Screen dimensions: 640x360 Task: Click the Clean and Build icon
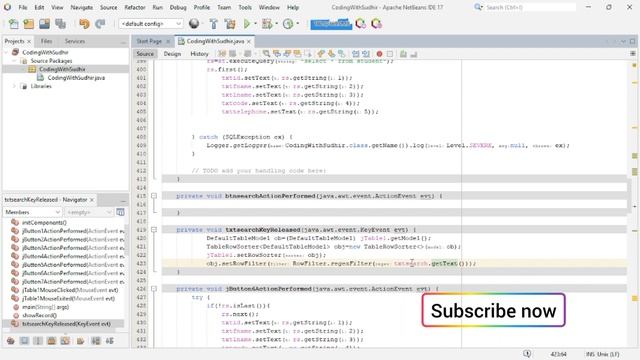[230, 24]
